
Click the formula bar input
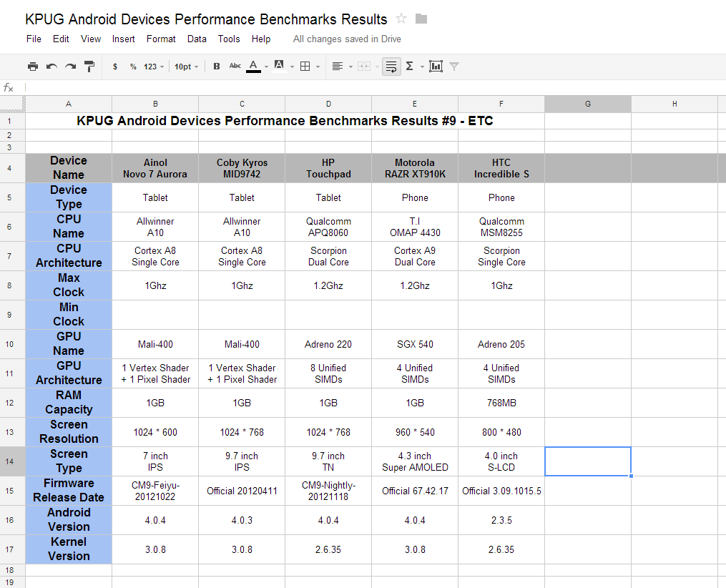click(375, 87)
